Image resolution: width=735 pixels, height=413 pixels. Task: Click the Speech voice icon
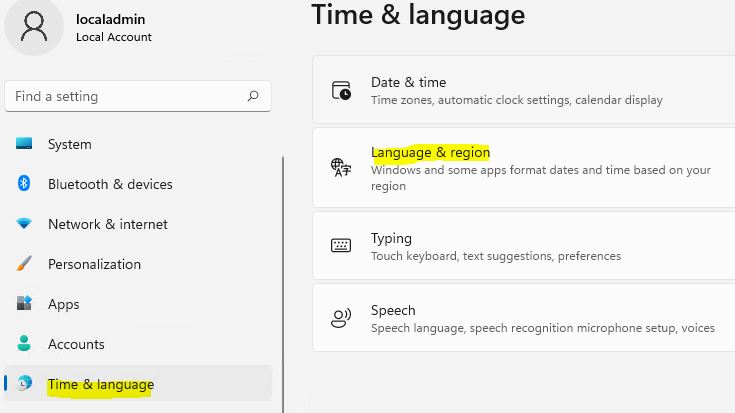pyautogui.click(x=341, y=318)
